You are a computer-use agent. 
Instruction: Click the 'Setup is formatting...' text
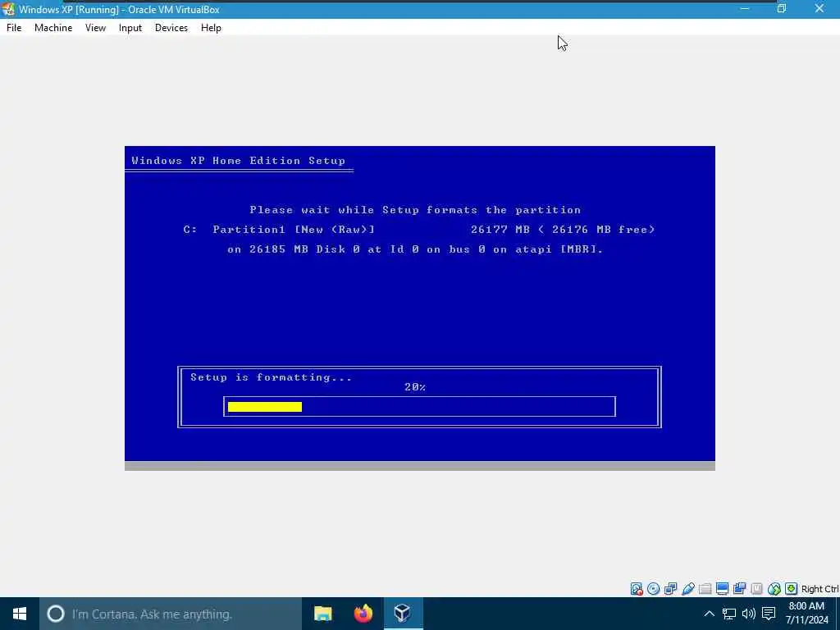coord(271,377)
